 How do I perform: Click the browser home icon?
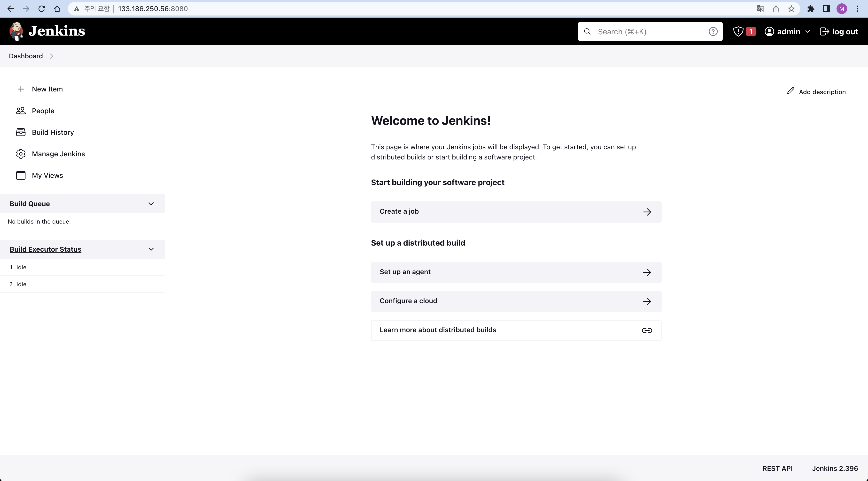pyautogui.click(x=57, y=9)
